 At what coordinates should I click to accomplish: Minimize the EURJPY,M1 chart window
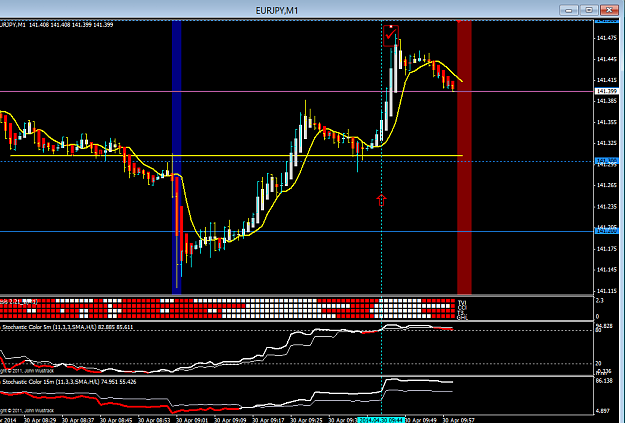(x=569, y=10)
